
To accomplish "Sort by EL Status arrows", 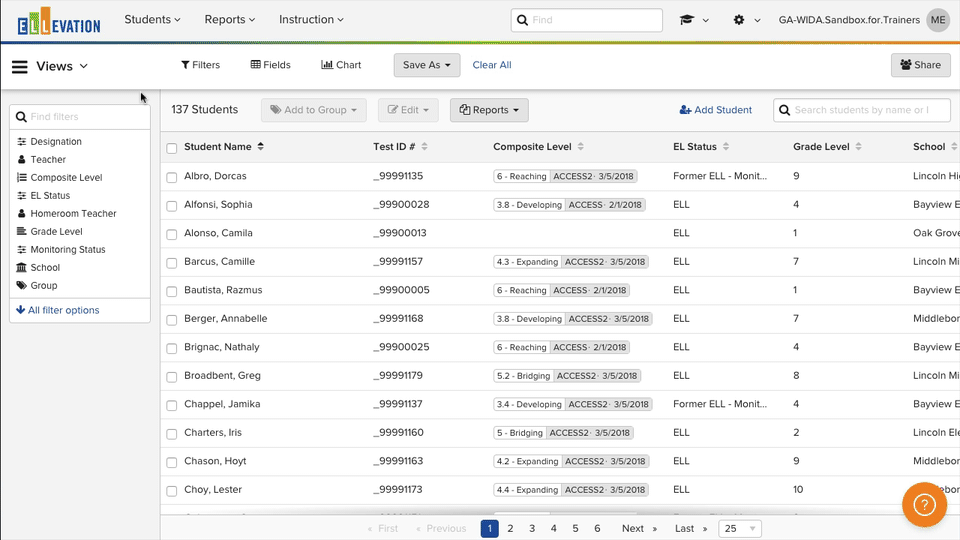I will pyautogui.click(x=726, y=146).
